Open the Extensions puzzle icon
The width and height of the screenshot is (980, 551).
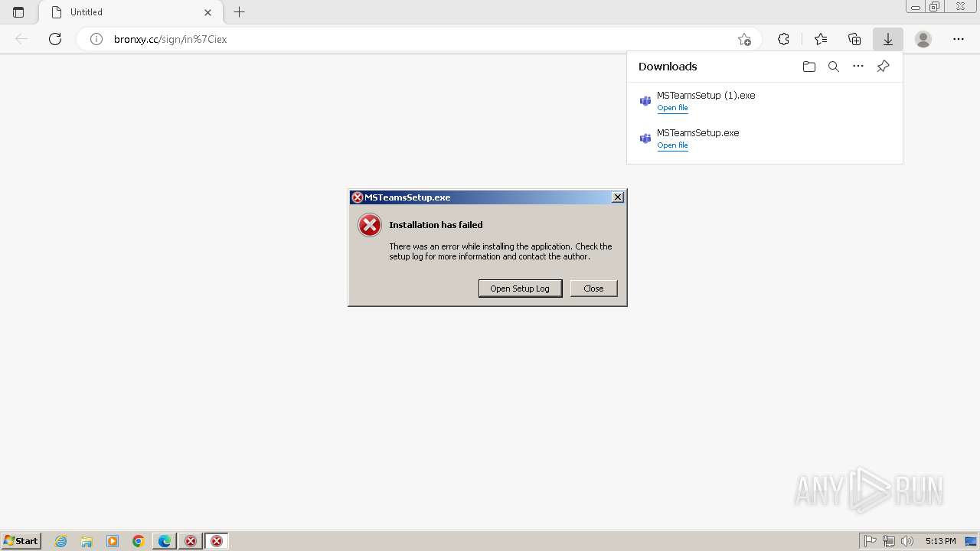click(x=783, y=39)
